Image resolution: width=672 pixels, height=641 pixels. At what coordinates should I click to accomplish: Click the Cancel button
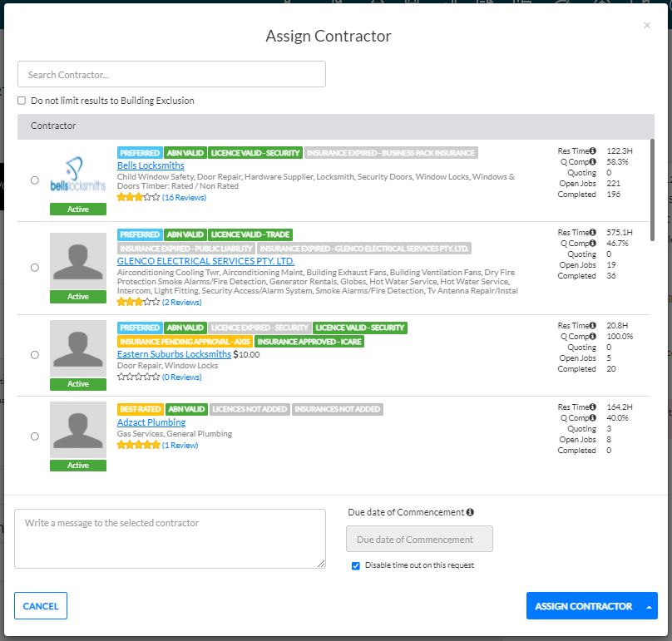coord(41,606)
